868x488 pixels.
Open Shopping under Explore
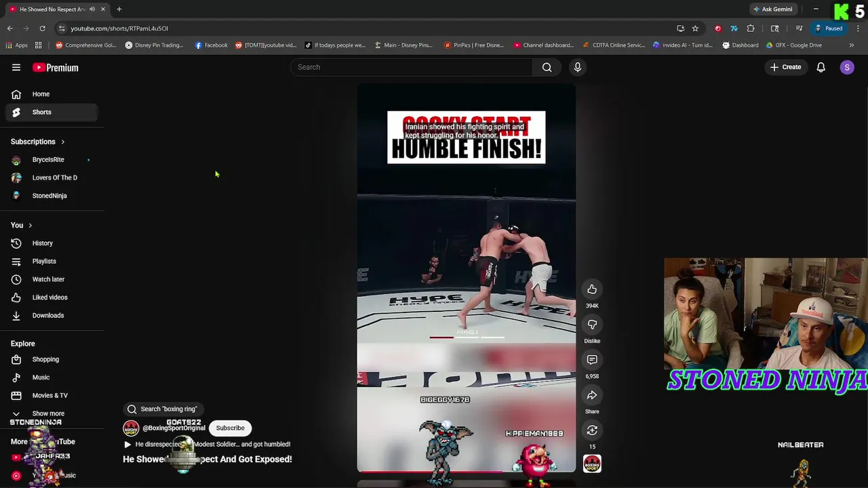[x=52, y=359]
